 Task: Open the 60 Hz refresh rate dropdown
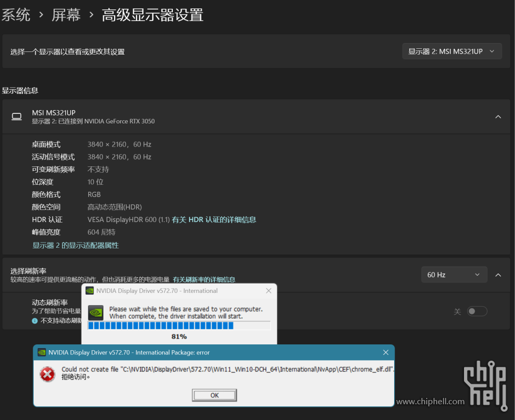coord(454,275)
